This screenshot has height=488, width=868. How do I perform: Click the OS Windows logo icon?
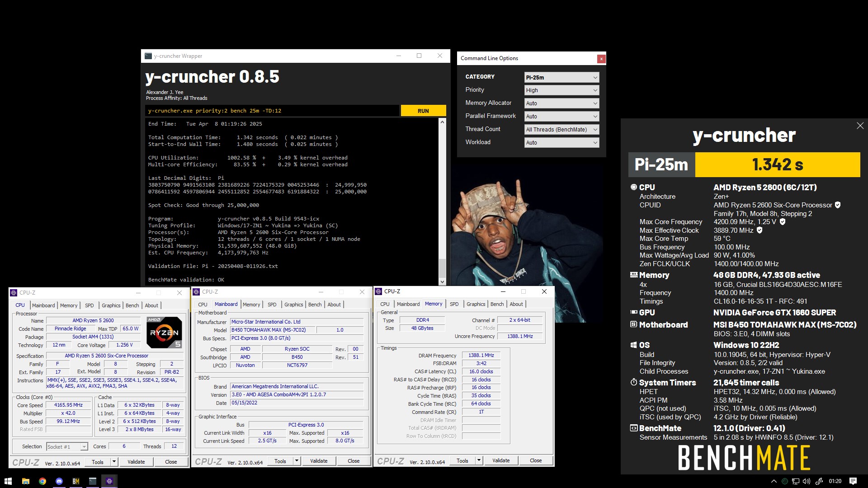[634, 345]
